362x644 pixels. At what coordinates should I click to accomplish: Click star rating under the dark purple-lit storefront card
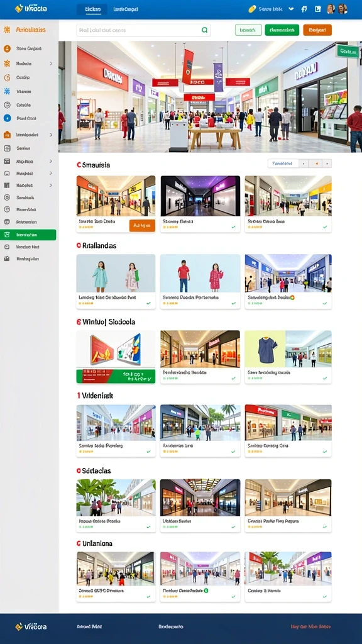point(170,226)
